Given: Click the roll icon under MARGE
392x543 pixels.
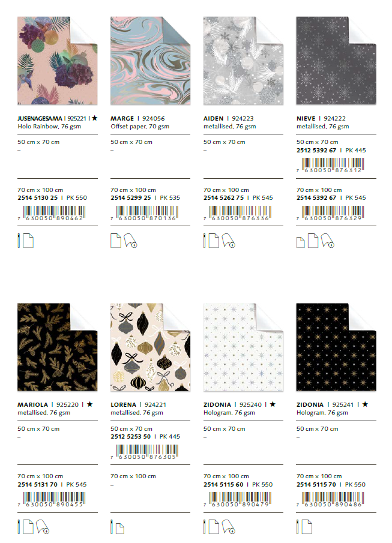Looking at the screenshot, I should 130,241.
